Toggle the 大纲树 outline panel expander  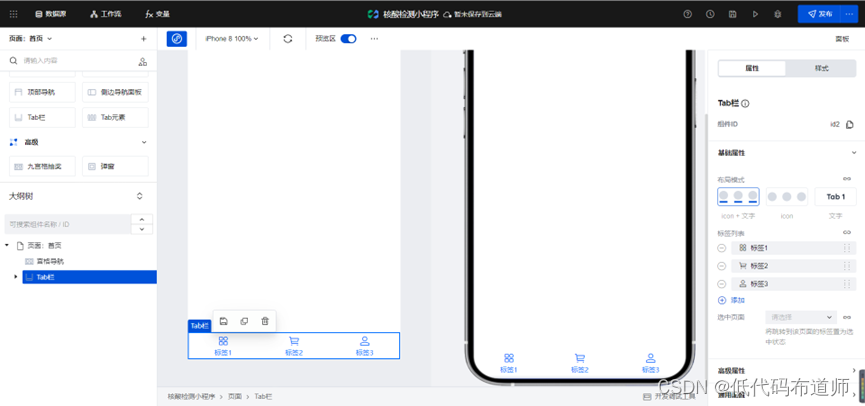point(140,196)
